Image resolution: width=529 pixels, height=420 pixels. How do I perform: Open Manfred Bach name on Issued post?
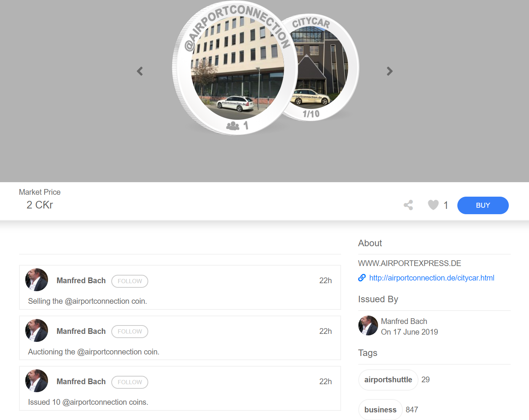point(81,382)
